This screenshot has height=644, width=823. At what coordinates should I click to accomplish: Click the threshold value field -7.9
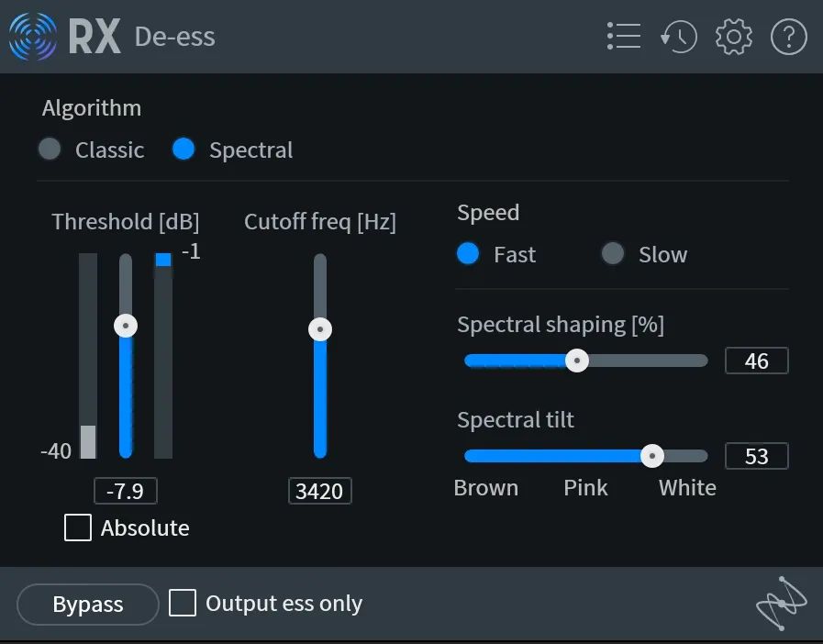point(126,492)
